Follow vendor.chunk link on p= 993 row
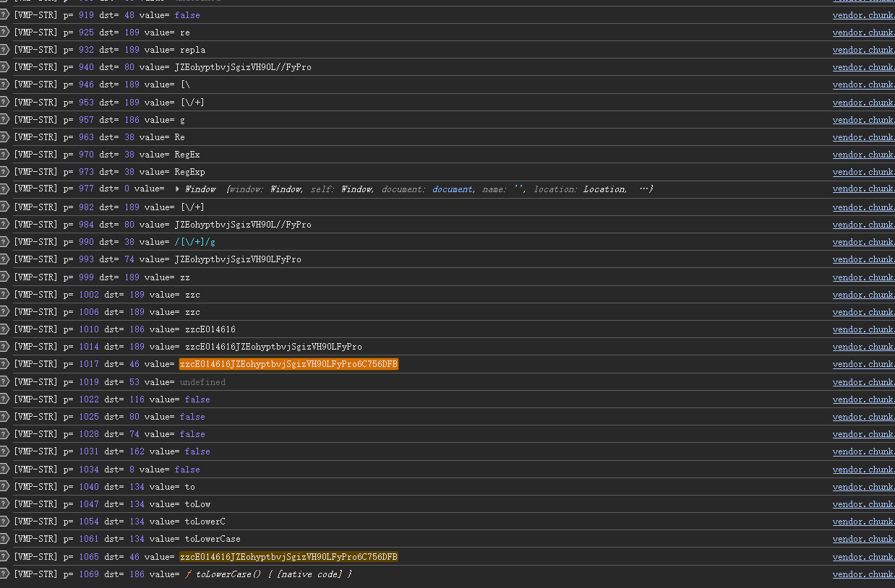 [x=863, y=259]
